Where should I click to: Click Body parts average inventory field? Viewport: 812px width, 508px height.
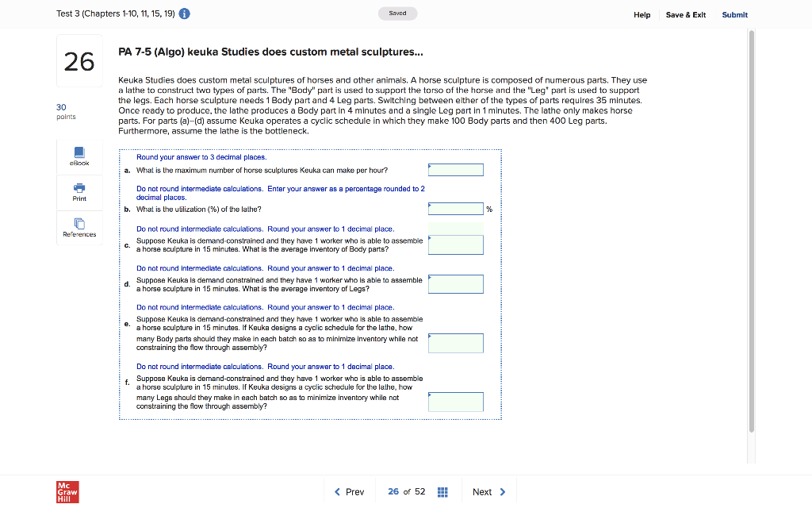click(x=456, y=244)
